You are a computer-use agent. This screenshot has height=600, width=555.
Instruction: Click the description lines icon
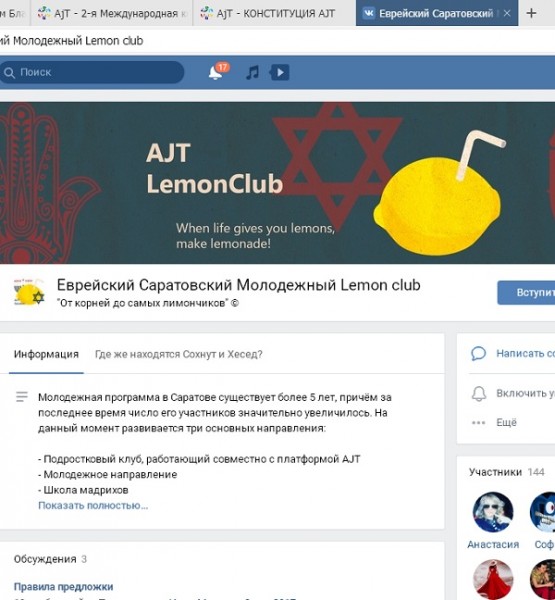coord(22,396)
